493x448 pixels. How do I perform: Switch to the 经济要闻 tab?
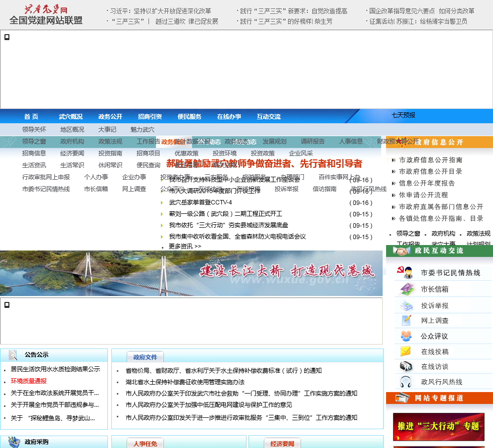(x=282, y=444)
